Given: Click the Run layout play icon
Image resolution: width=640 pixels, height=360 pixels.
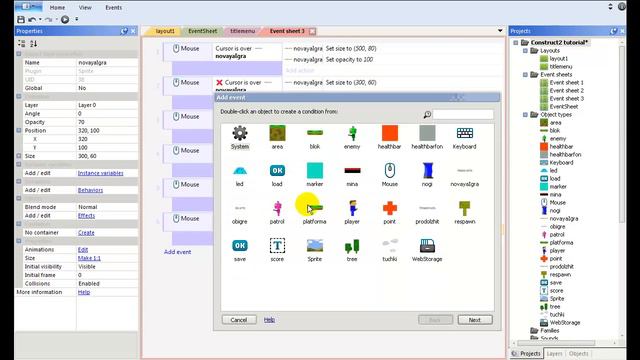Looking at the screenshot, I should [65, 19].
